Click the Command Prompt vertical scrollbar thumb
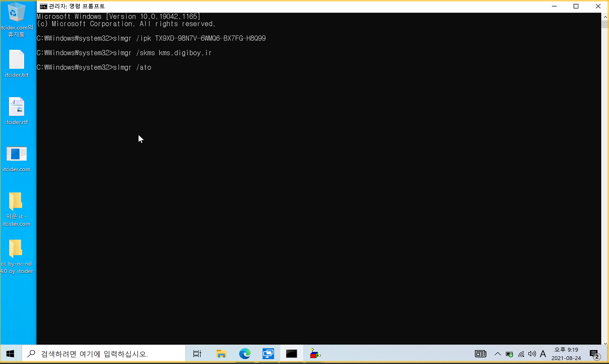The width and height of the screenshot is (609, 364). tap(605, 24)
